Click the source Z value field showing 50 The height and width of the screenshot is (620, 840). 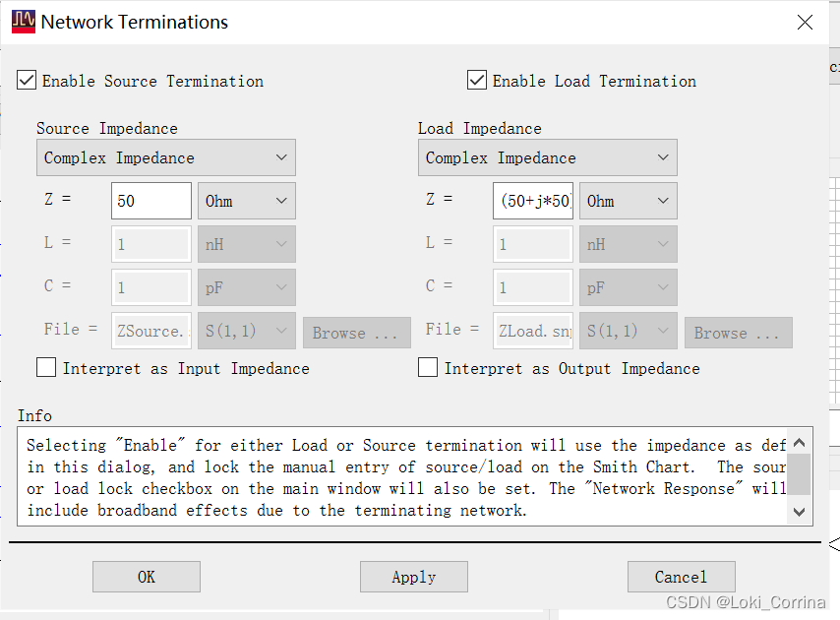tap(151, 201)
